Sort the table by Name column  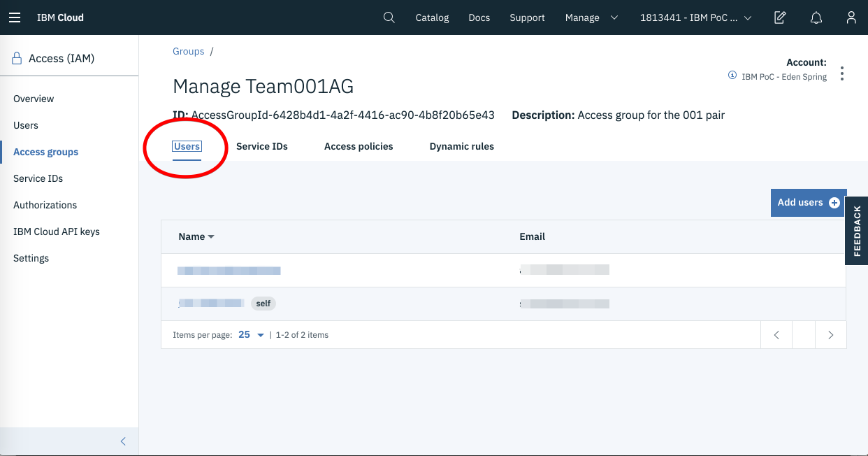pyautogui.click(x=196, y=236)
